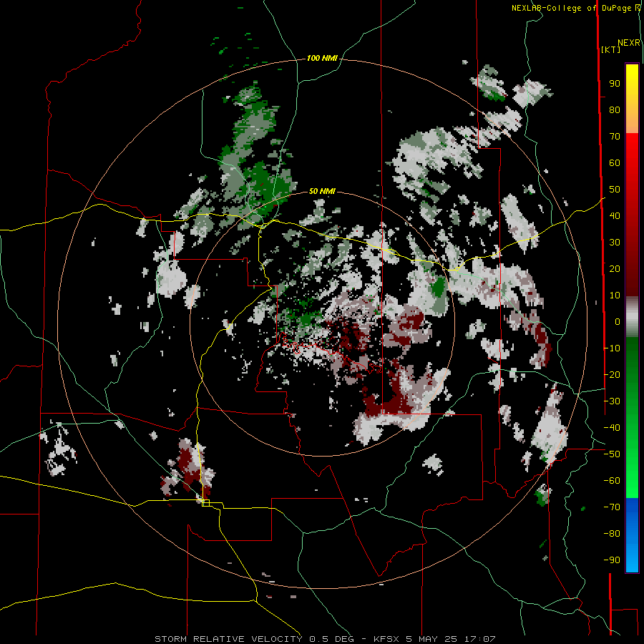Click the "[KT]" units label

click(610, 49)
